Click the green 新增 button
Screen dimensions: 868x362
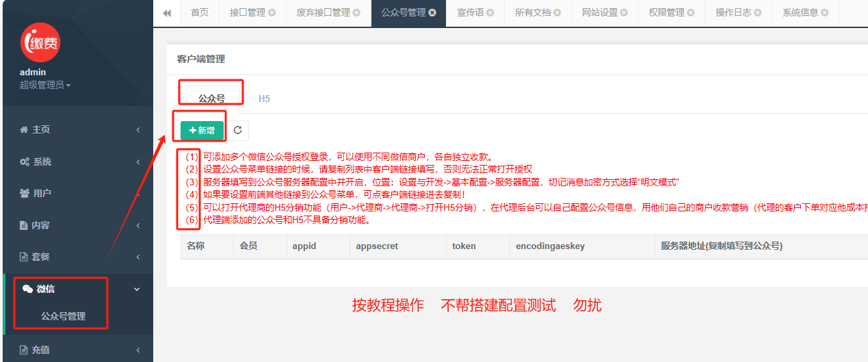[x=202, y=130]
